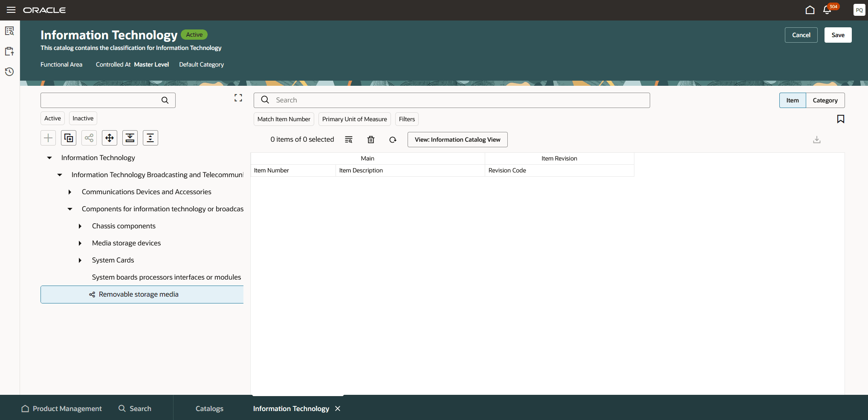Viewport: 868px width, 420px height.
Task: Toggle the Inactive filter chip
Action: (83, 118)
